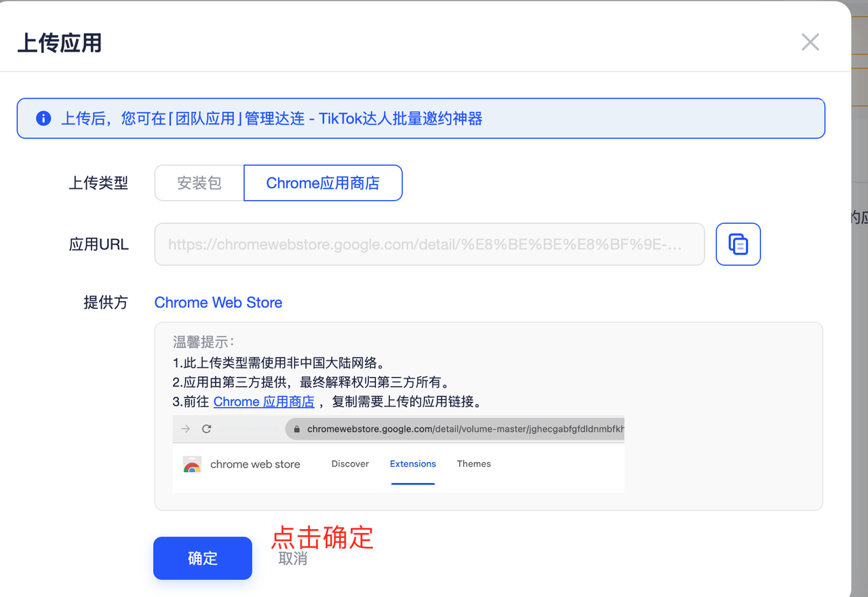Click the Extensions tab in example image

(413, 464)
